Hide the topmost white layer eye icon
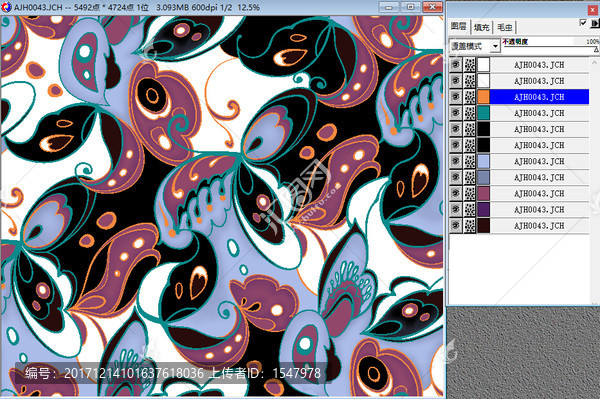Viewport: 600px width, 399px height. tap(455, 65)
